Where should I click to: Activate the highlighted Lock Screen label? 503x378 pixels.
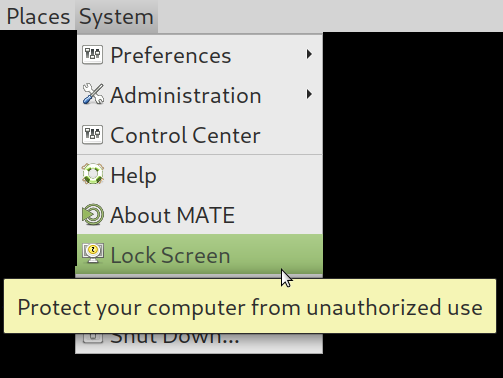click(170, 255)
